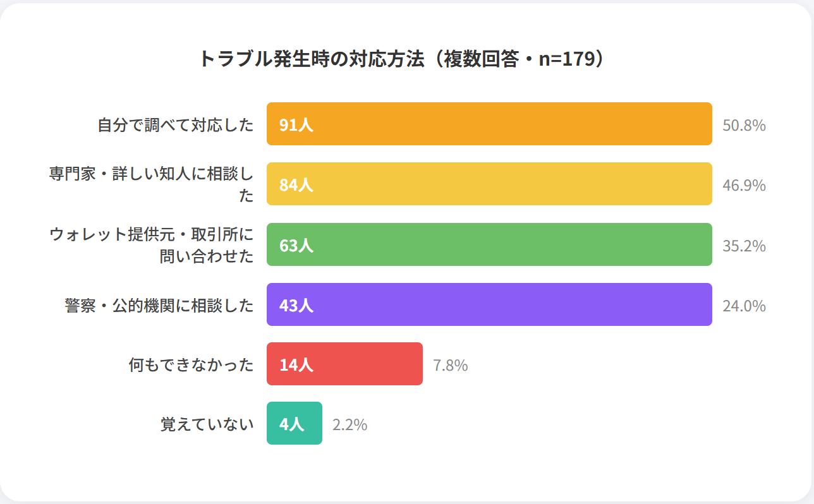
Task: Click the 警察・公的機関に相談した label
Action: click(159, 306)
